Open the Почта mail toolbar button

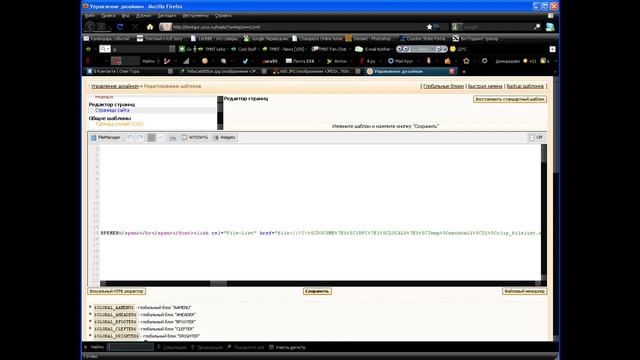pyautogui.click(x=300, y=61)
